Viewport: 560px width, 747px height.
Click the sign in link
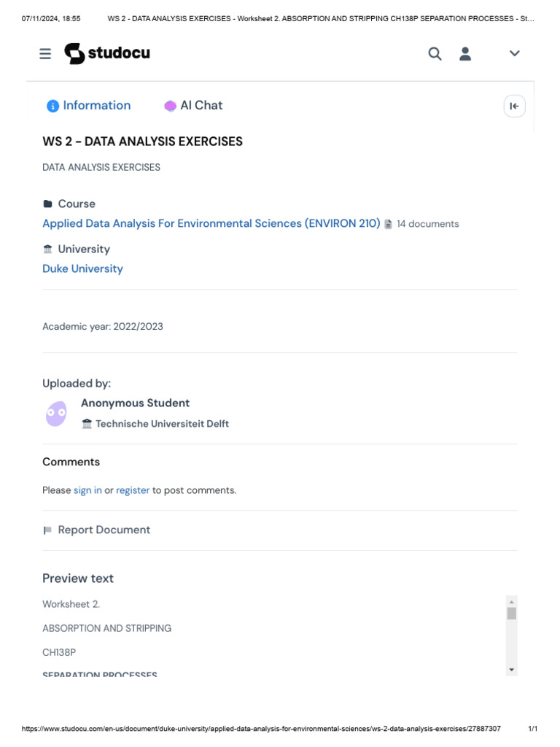coord(87,490)
